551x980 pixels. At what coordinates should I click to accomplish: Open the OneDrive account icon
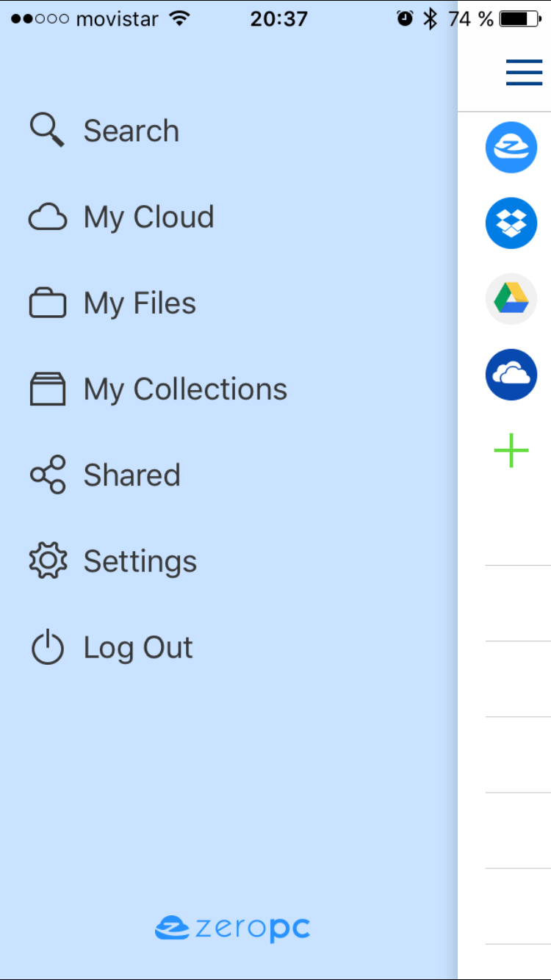pos(511,375)
